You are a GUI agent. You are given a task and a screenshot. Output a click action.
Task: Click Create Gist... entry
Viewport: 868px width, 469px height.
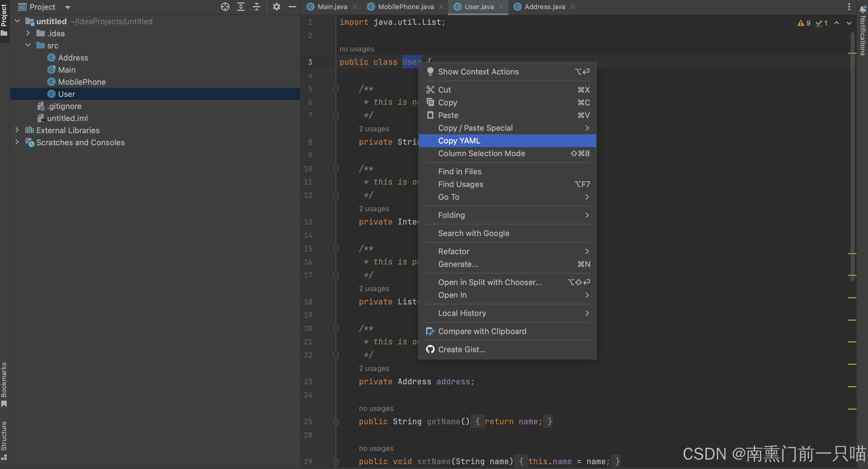tap(507, 349)
